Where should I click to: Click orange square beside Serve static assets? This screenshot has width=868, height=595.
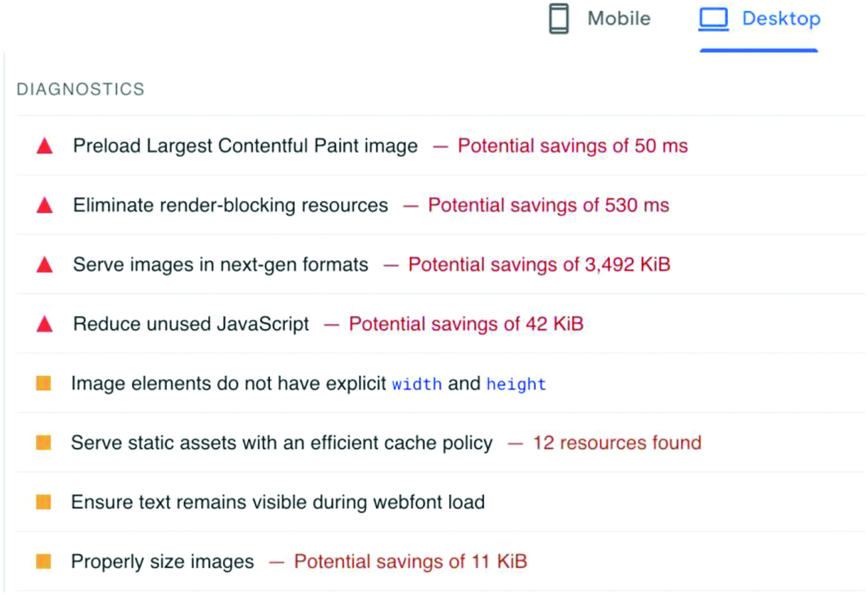[44, 442]
